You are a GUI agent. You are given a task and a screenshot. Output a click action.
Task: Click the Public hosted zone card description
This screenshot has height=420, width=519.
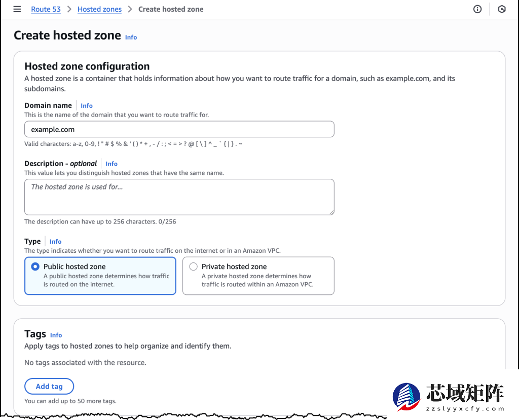click(106, 280)
